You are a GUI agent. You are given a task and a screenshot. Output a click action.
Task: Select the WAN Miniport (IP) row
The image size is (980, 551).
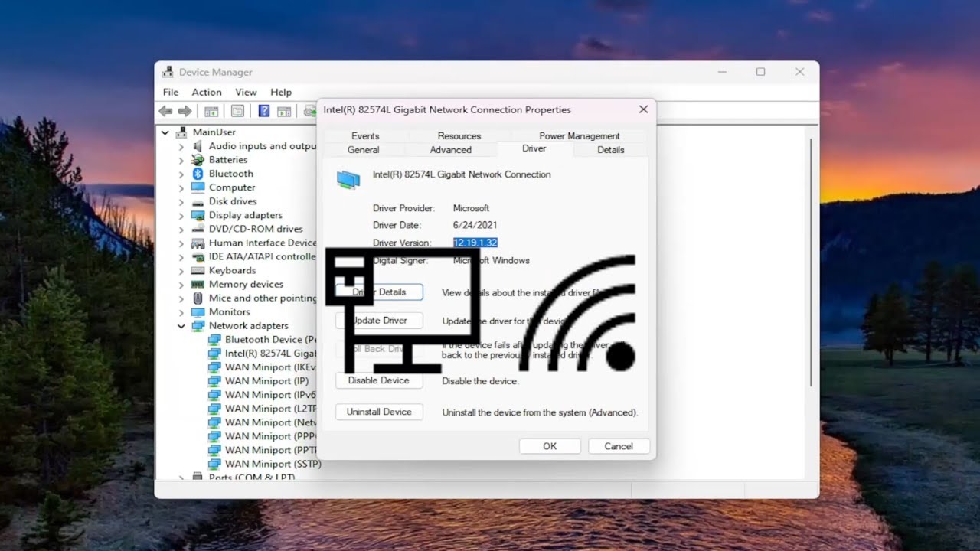tap(259, 381)
